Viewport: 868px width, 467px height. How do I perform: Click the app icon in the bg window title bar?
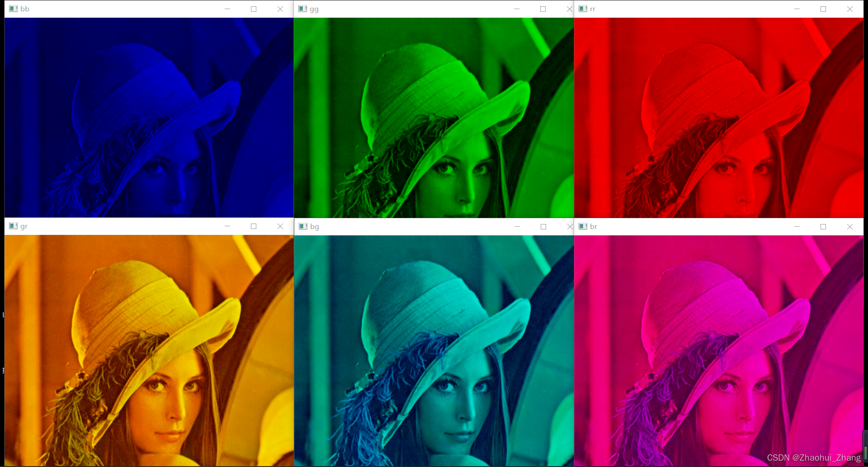point(303,226)
